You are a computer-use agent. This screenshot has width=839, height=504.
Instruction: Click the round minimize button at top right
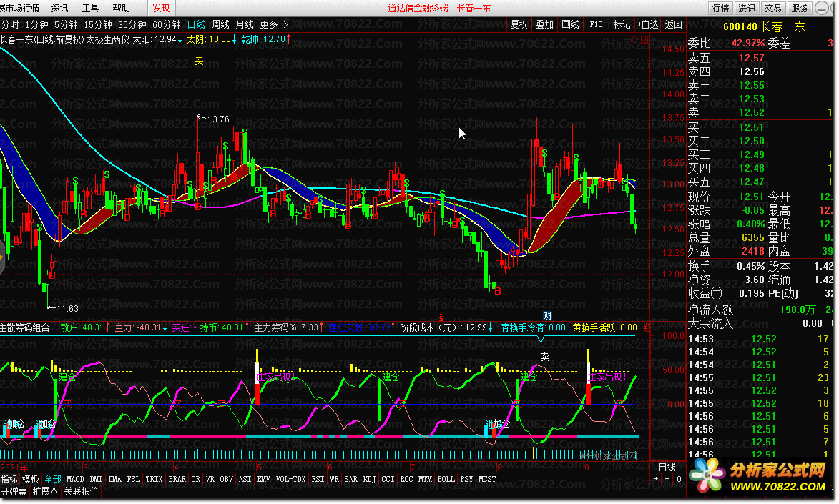(x=821, y=8)
